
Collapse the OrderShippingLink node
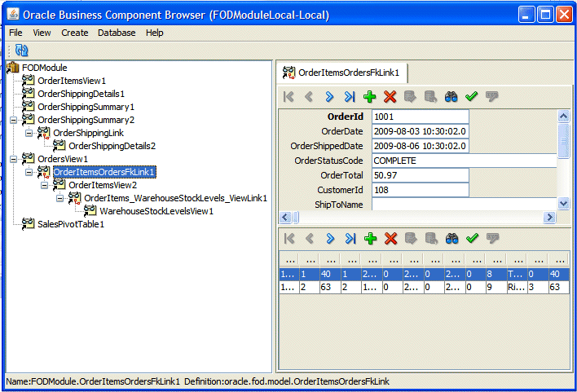pos(29,133)
